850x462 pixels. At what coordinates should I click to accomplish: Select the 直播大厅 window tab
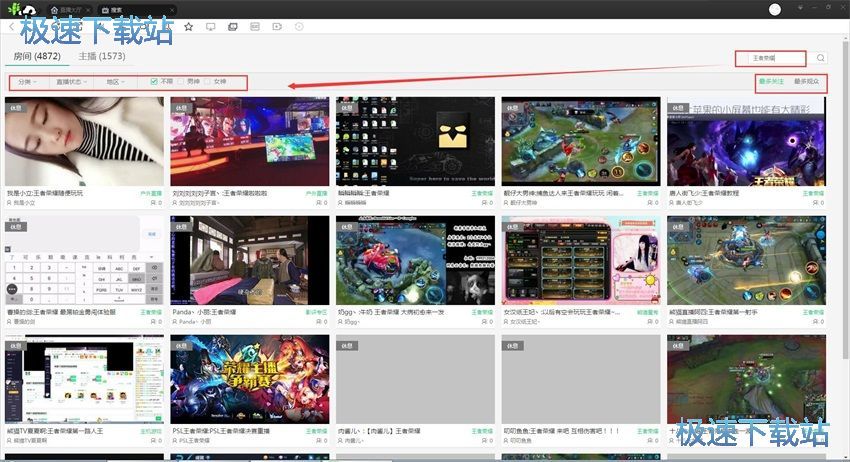[69, 10]
